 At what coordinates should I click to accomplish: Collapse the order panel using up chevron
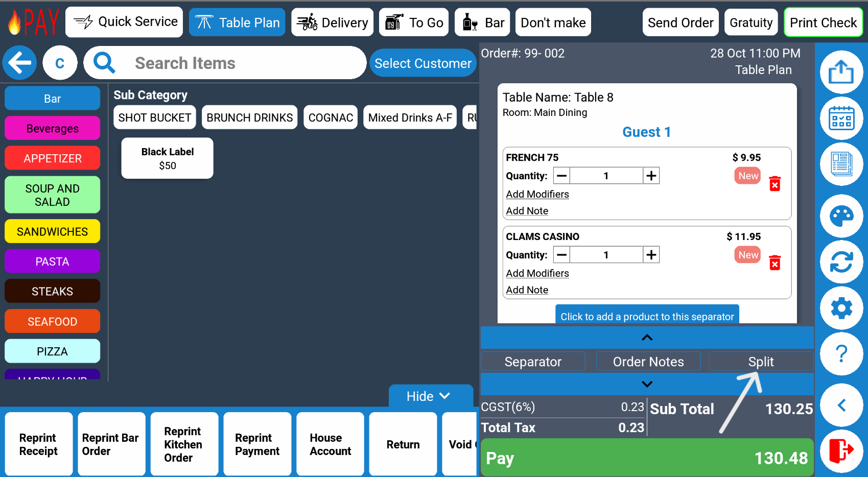[x=647, y=338]
